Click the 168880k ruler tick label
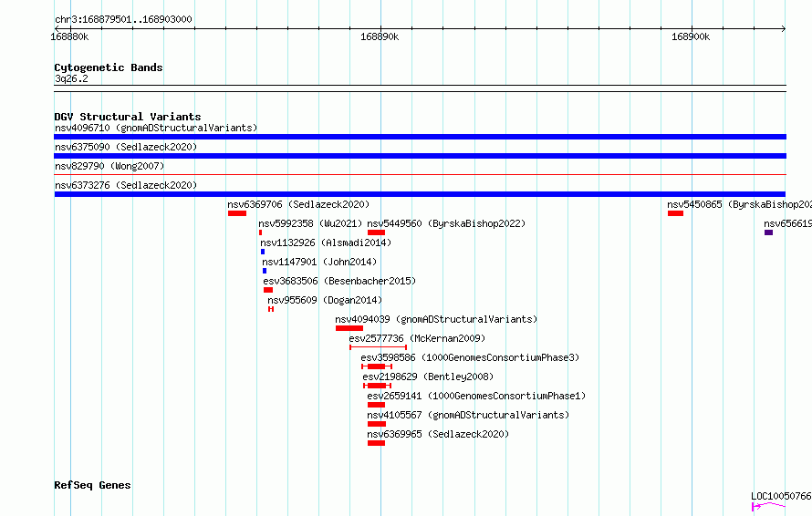Screen dimensions: 812x516 pyautogui.click(x=69, y=36)
